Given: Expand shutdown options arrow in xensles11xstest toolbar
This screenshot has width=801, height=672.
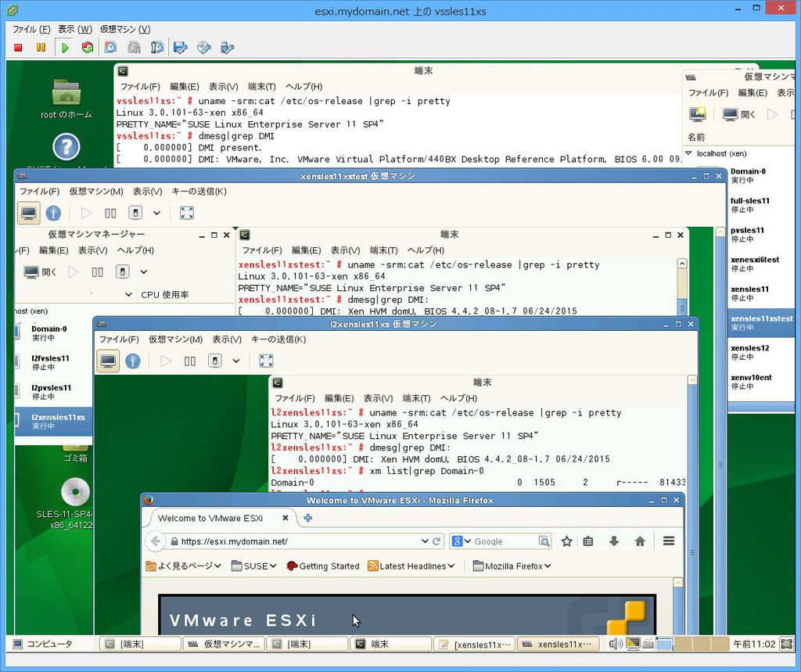Looking at the screenshot, I should pos(156,213).
